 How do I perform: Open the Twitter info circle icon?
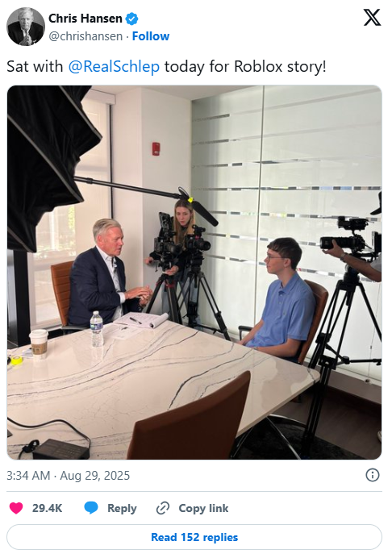coord(373,475)
